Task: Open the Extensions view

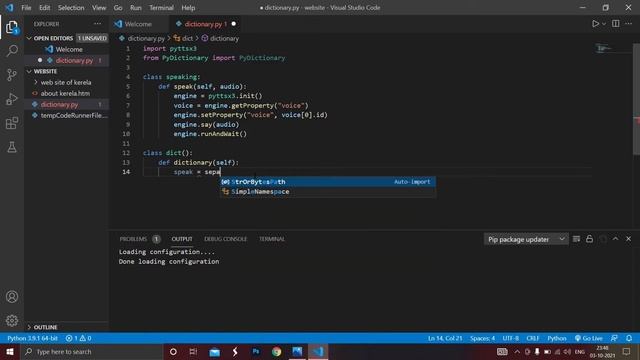Action: click(12, 123)
